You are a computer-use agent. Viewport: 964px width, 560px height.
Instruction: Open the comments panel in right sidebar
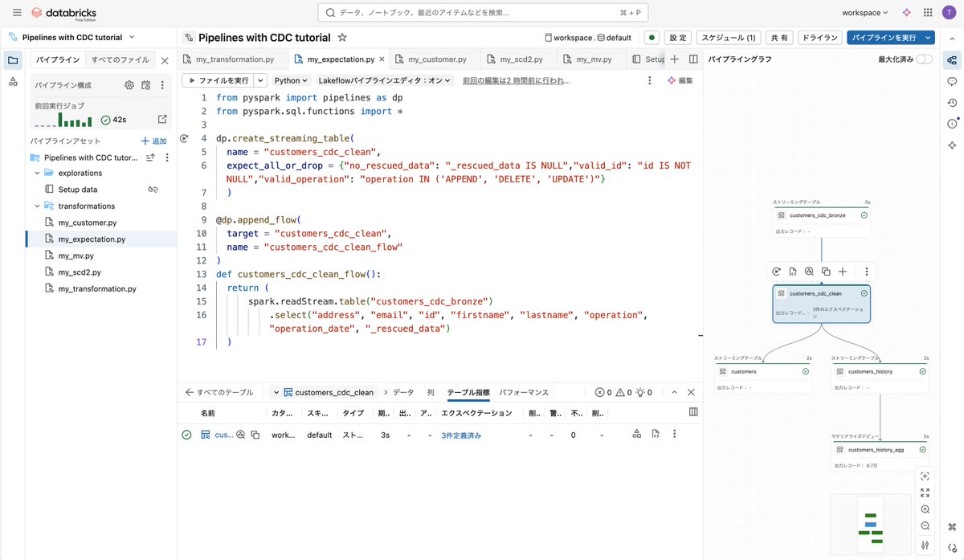pyautogui.click(x=952, y=82)
